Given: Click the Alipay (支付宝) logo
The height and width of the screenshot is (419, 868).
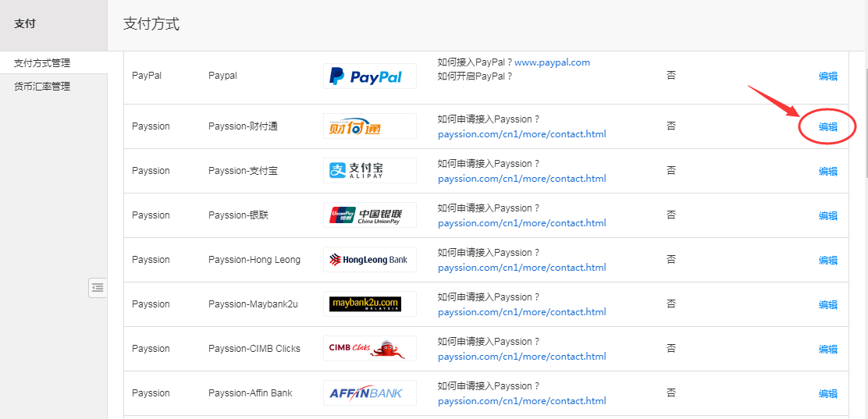Looking at the screenshot, I should [369, 171].
